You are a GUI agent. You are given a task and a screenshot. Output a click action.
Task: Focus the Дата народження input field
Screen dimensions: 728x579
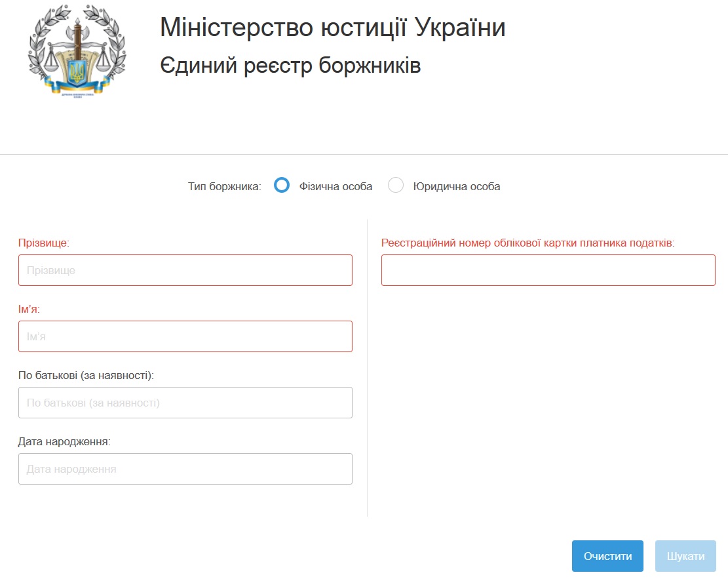pos(185,469)
